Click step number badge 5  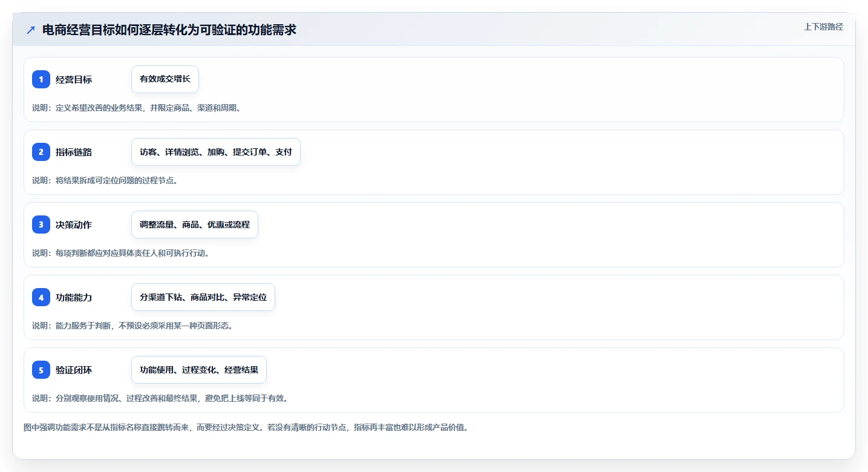41,370
